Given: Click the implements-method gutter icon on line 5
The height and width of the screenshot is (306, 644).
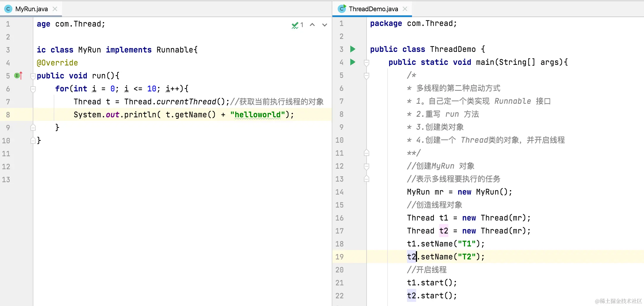Looking at the screenshot, I should tap(18, 76).
